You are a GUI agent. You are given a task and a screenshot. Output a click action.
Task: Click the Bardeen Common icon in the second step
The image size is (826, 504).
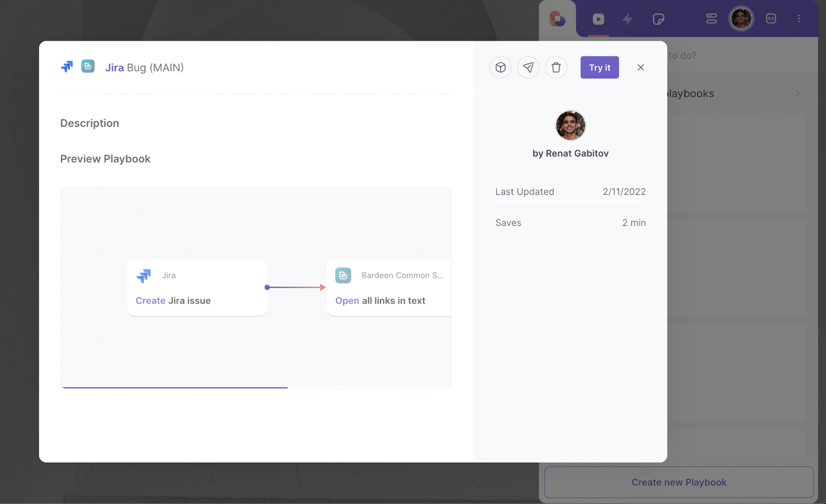343,275
